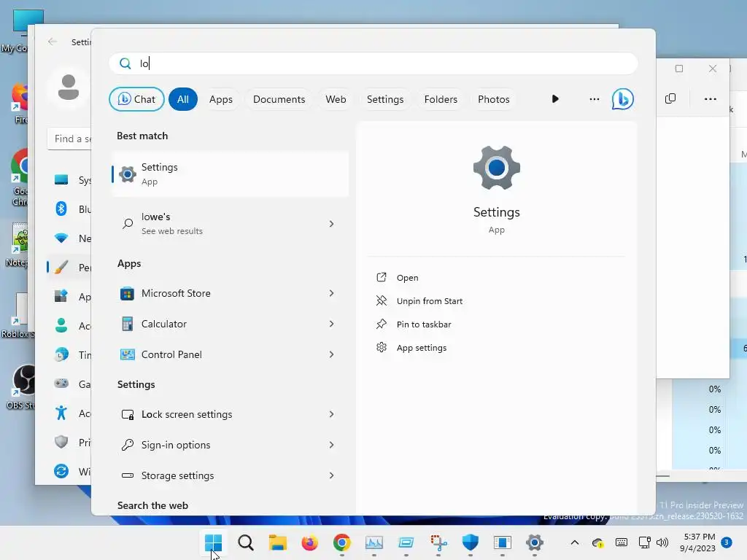
Task: Switch to the Documents filter tab
Action: [279, 99]
